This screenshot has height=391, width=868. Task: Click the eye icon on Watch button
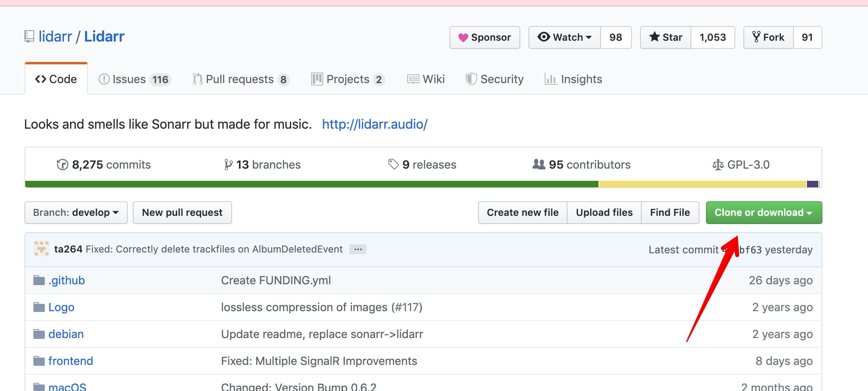[544, 37]
